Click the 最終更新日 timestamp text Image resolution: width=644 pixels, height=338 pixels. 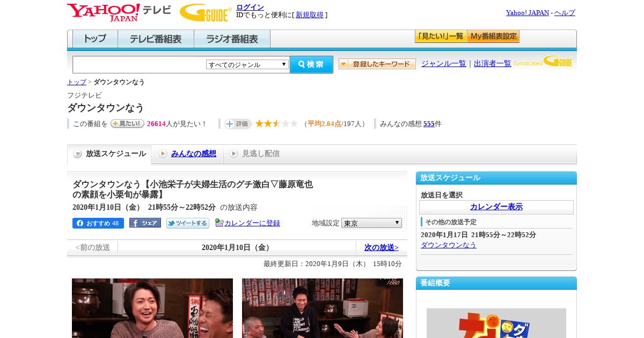(x=333, y=264)
